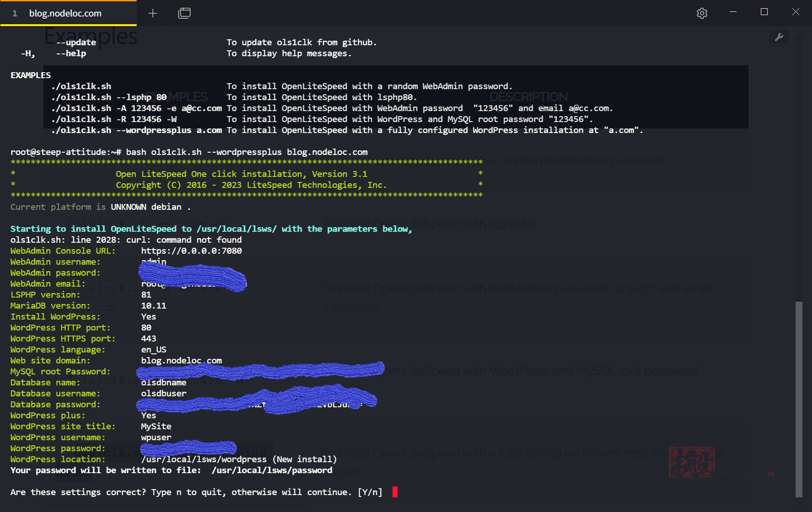Click the "./ols1clk.sh --lsphp 80" example line

pos(109,97)
